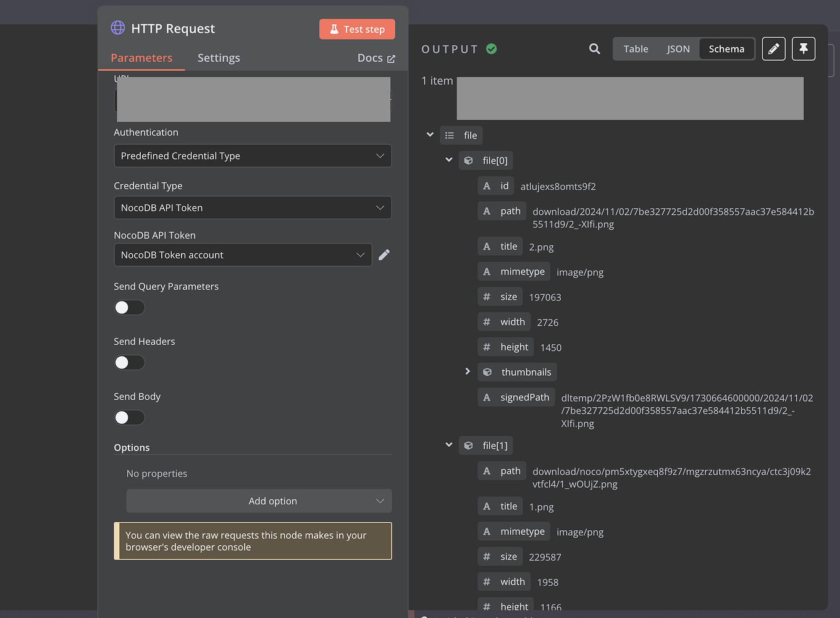This screenshot has width=840, height=618.
Task: Click the number type icon beside size
Action: 485,297
